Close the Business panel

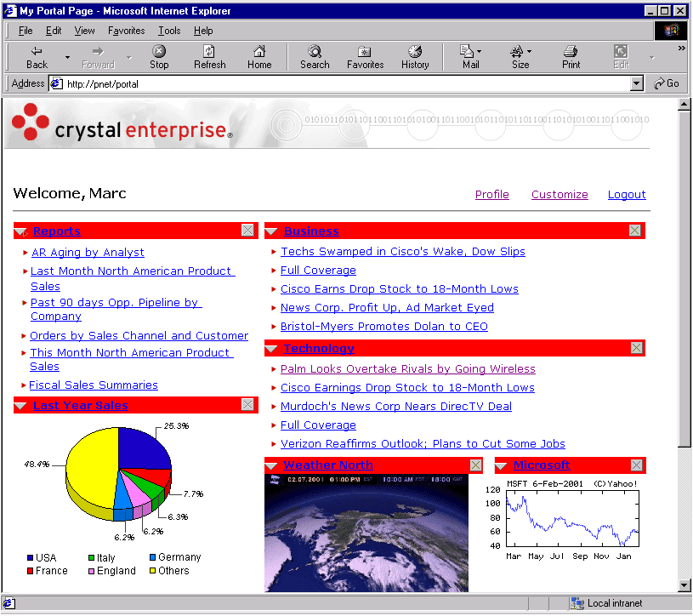point(634,230)
